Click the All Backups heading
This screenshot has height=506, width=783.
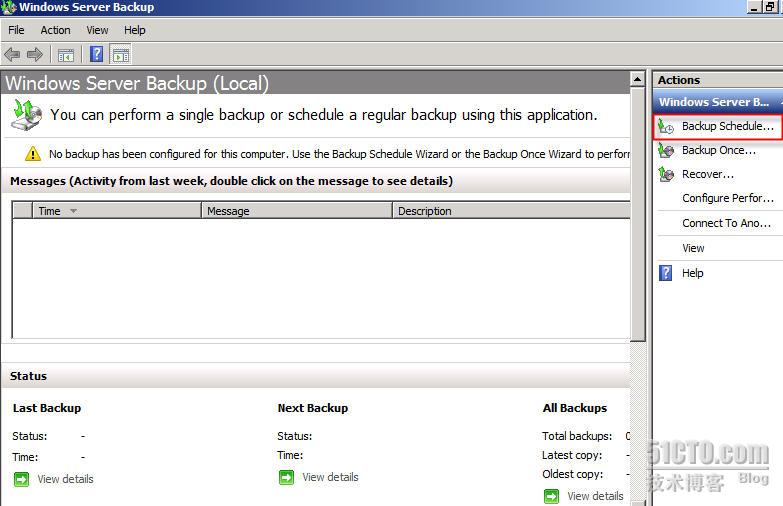pyautogui.click(x=575, y=408)
